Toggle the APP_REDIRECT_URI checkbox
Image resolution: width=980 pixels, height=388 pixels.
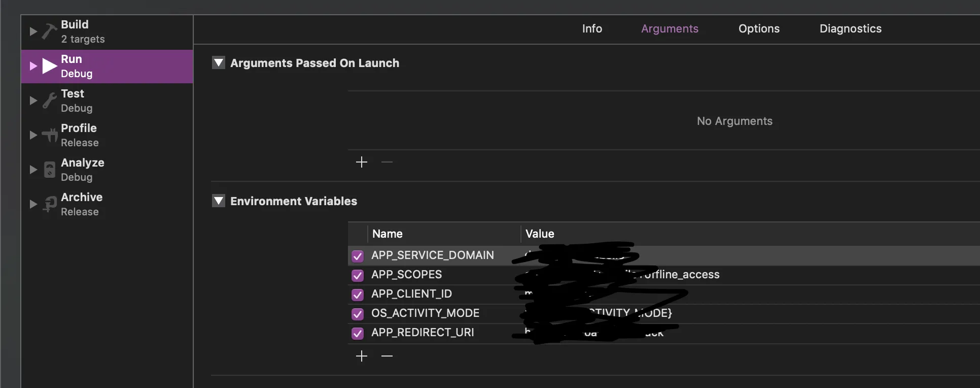click(x=358, y=333)
